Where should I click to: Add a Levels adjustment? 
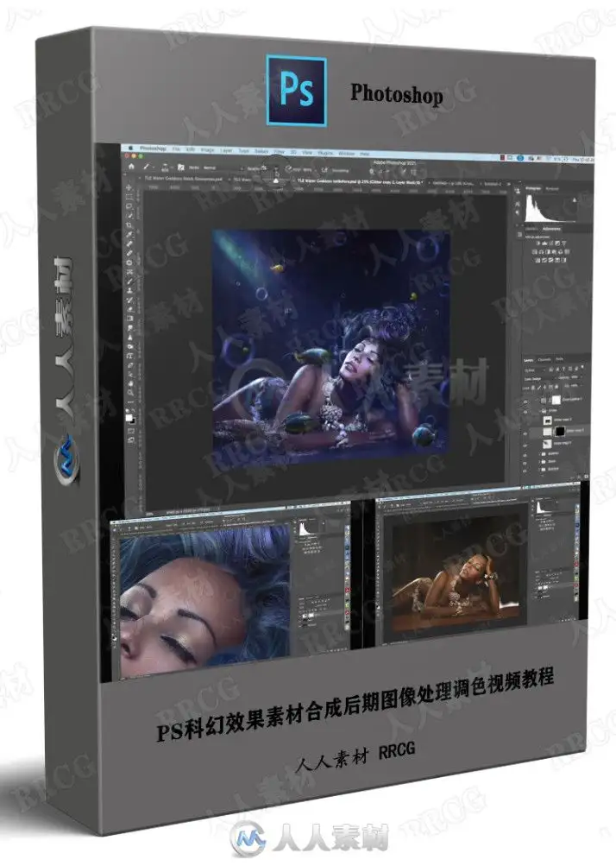(x=544, y=243)
